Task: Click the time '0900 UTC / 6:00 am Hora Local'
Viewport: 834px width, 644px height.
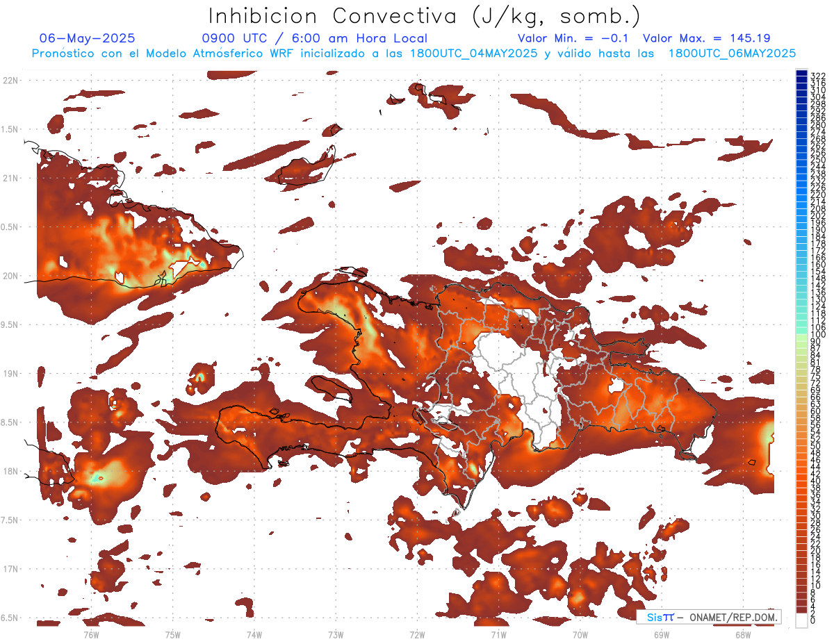Action: pos(315,38)
